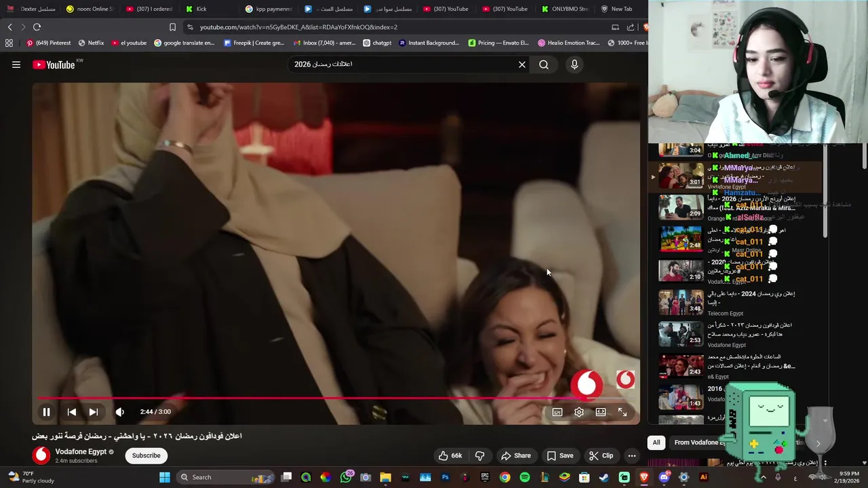Mute the video player volume

(x=120, y=411)
